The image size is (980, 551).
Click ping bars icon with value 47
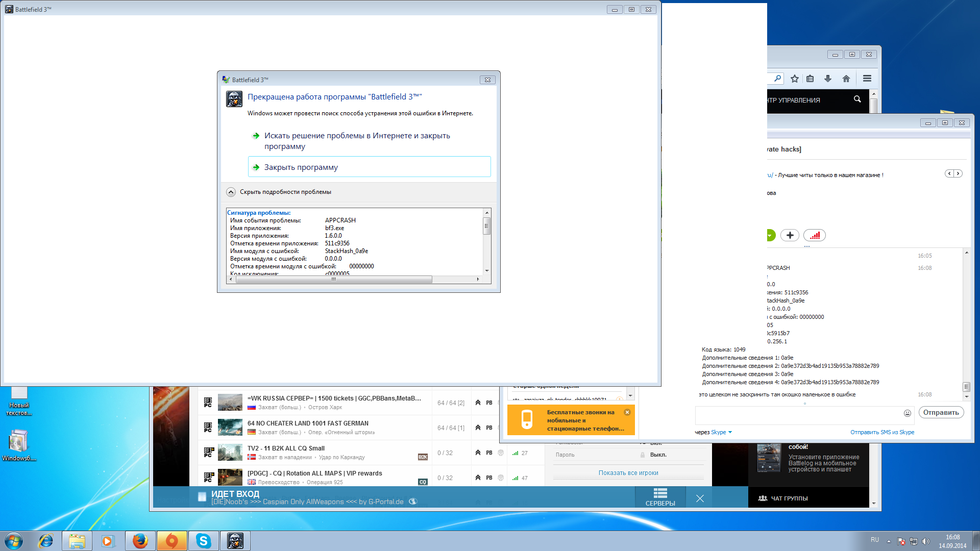(515, 478)
